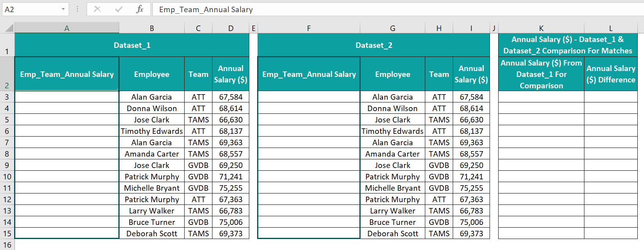Select column D header
This screenshot has height=250, width=644.
point(231,28)
